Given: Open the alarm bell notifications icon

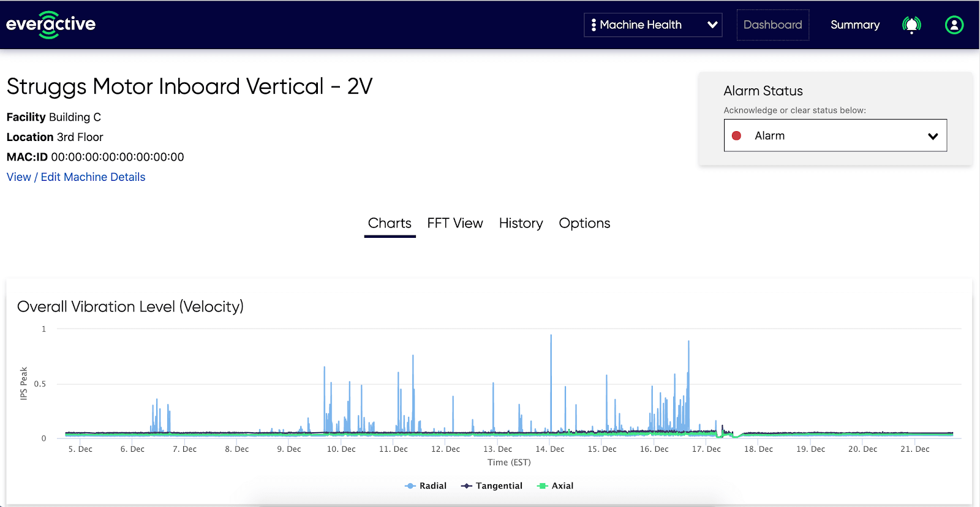Looking at the screenshot, I should [x=911, y=25].
